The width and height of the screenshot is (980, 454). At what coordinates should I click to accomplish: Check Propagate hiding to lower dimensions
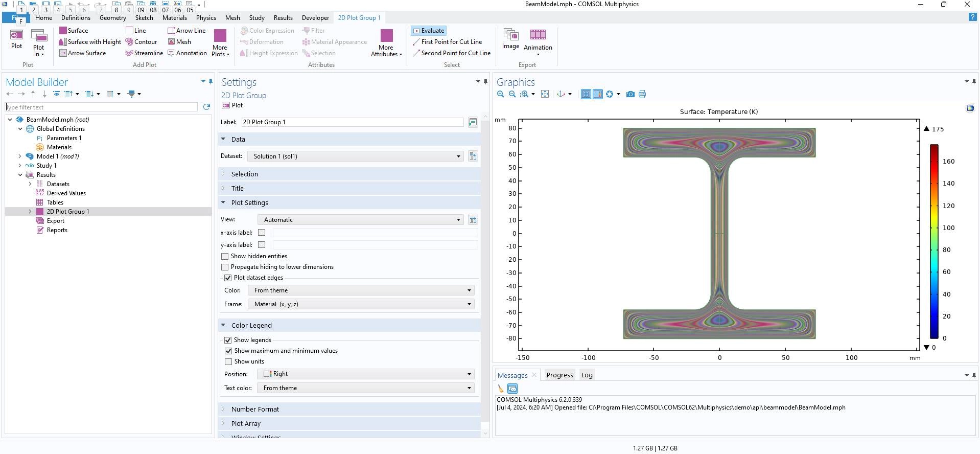pos(225,267)
